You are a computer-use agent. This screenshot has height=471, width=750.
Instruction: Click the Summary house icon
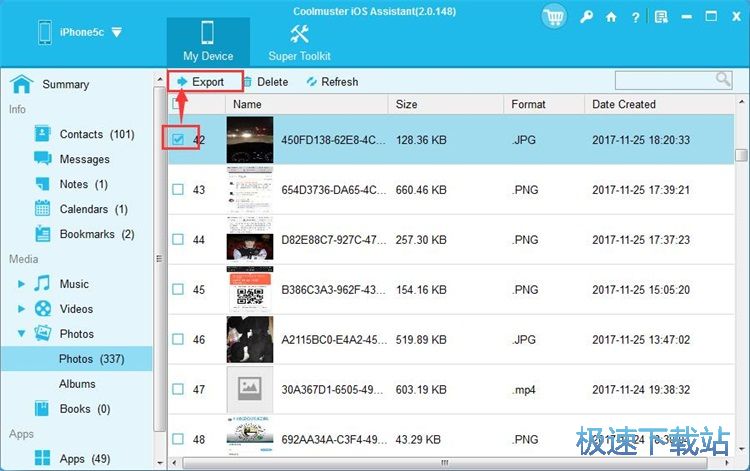tap(22, 84)
